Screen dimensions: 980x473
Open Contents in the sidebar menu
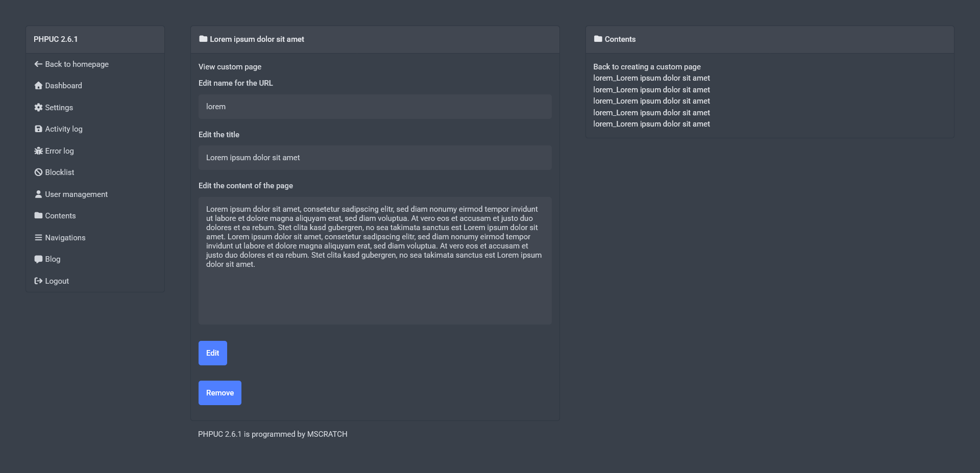[x=60, y=216]
